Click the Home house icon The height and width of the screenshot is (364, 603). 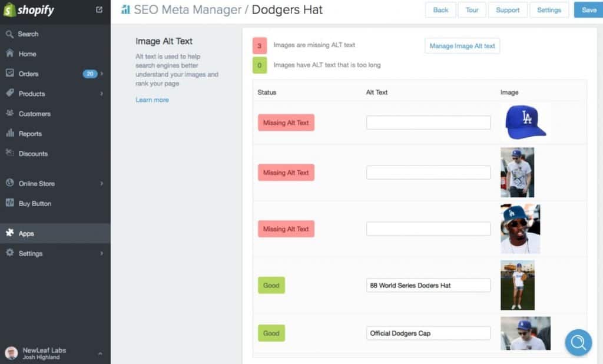click(x=9, y=54)
